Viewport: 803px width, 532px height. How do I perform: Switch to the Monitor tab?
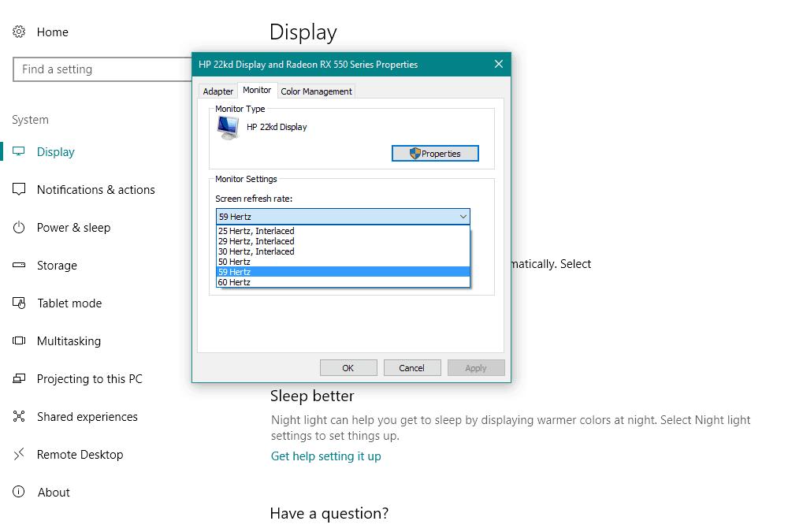(257, 90)
